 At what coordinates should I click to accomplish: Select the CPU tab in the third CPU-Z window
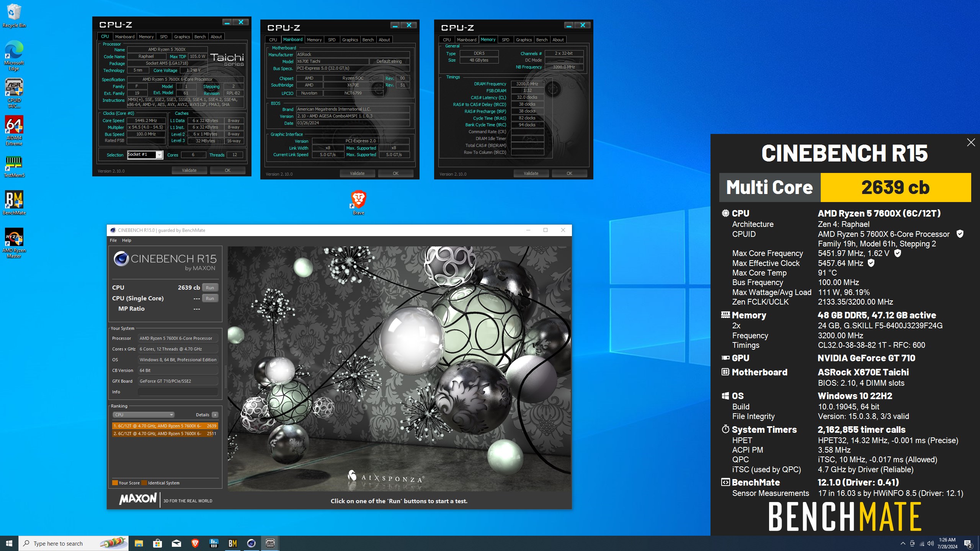click(447, 40)
